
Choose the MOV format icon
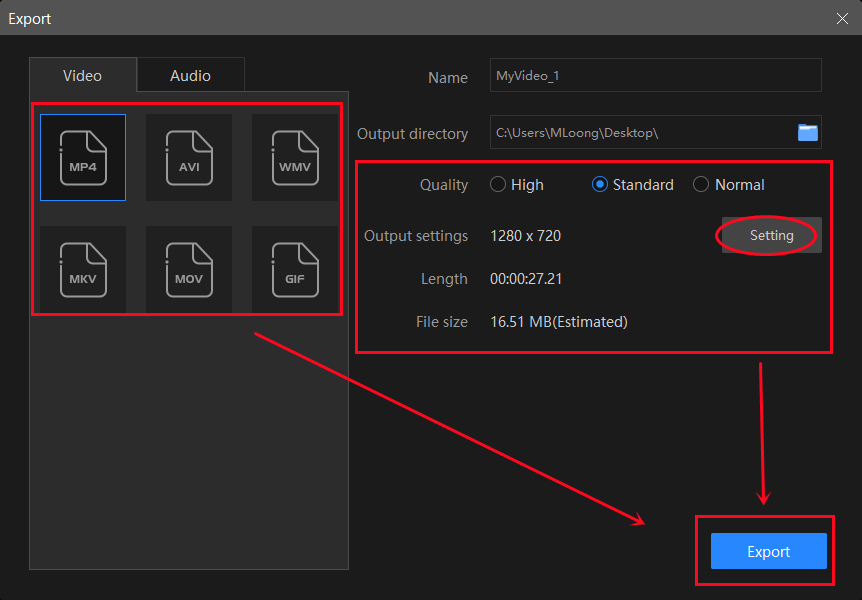point(189,268)
